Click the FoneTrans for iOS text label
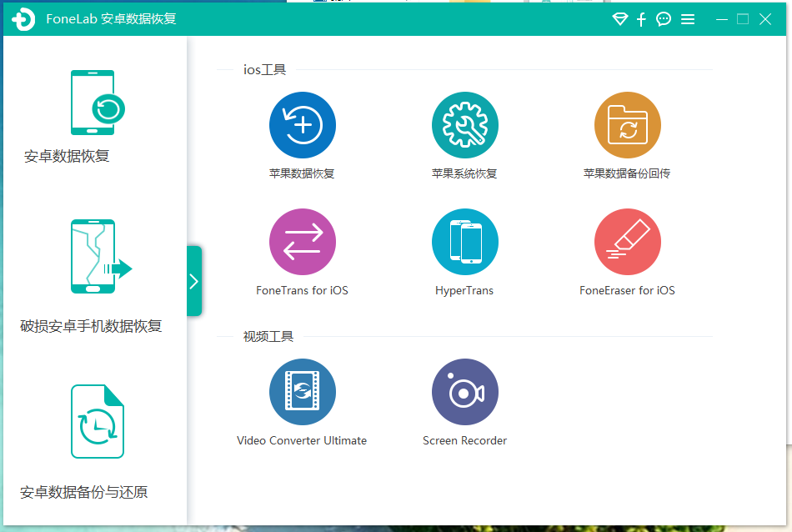The width and height of the screenshot is (792, 532). (302, 290)
